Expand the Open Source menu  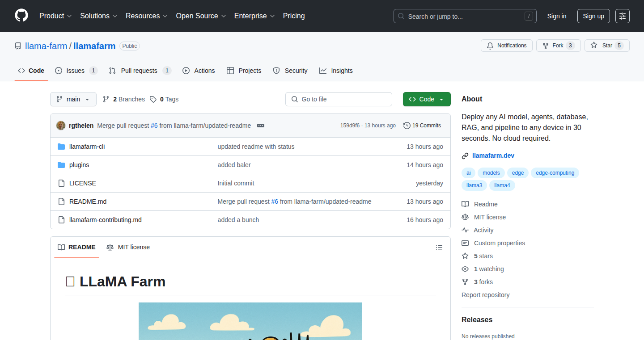tap(201, 16)
